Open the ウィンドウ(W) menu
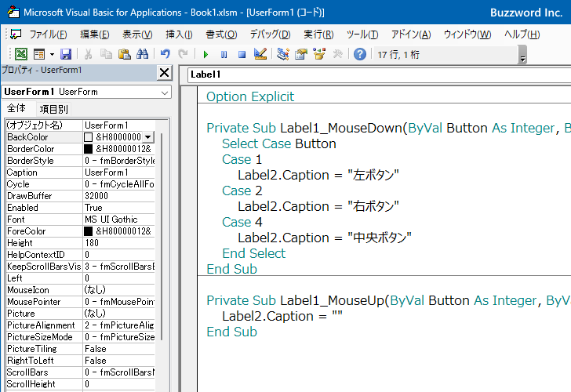Viewport: 571px width, 392px height. tap(467, 34)
